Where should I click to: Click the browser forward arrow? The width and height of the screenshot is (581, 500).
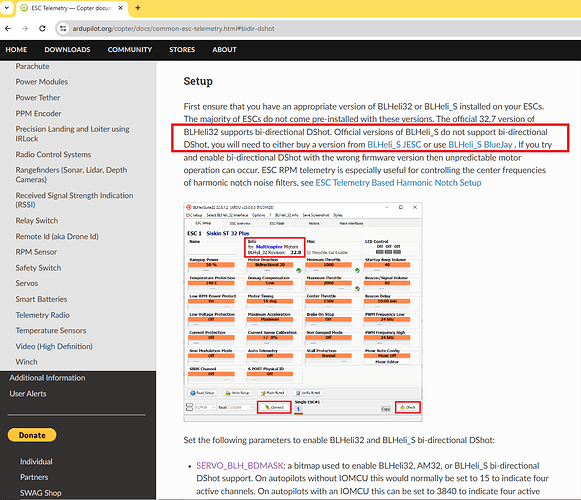point(25,28)
